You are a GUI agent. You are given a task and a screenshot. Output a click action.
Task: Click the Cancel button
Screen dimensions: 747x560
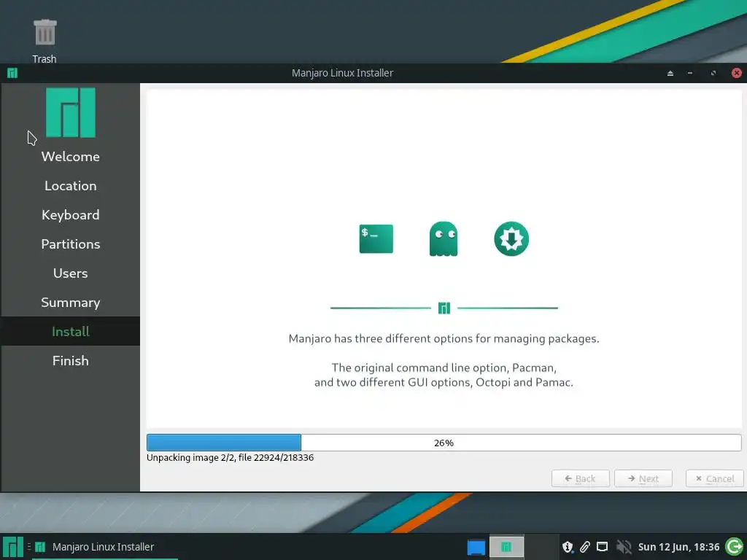(x=715, y=478)
